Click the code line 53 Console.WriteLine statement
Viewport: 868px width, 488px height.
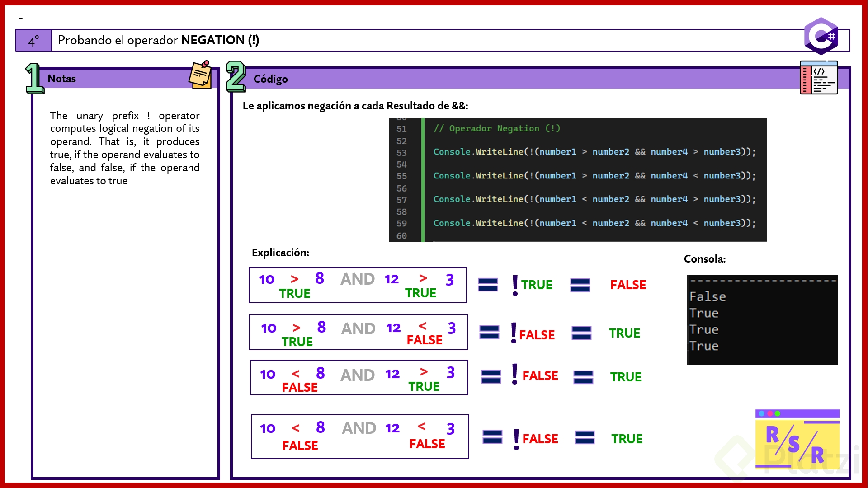pyautogui.click(x=594, y=152)
